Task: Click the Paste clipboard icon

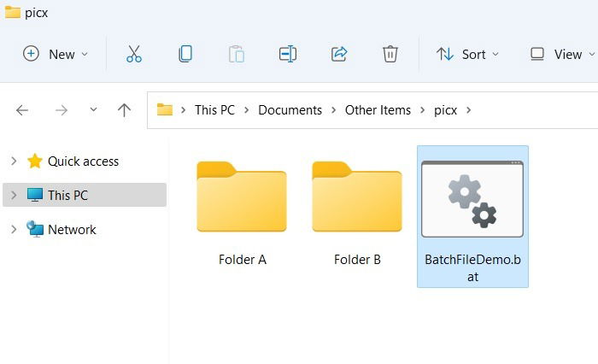Action: pos(237,54)
